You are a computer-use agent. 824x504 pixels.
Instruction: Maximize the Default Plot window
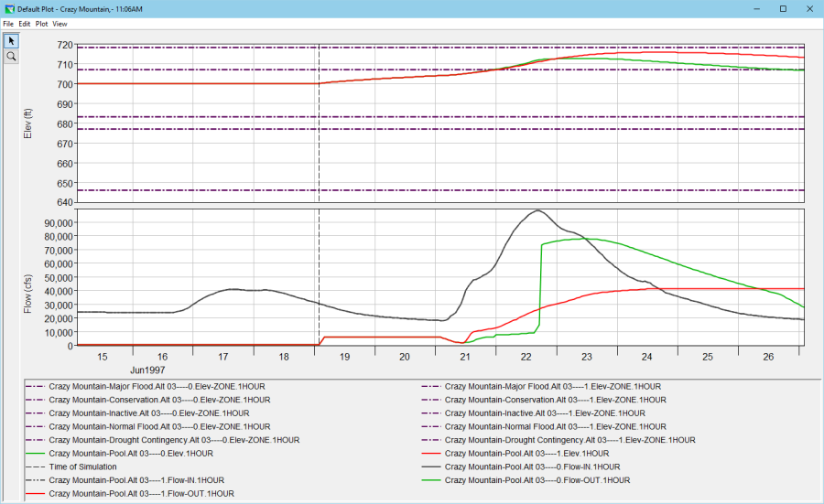point(783,9)
